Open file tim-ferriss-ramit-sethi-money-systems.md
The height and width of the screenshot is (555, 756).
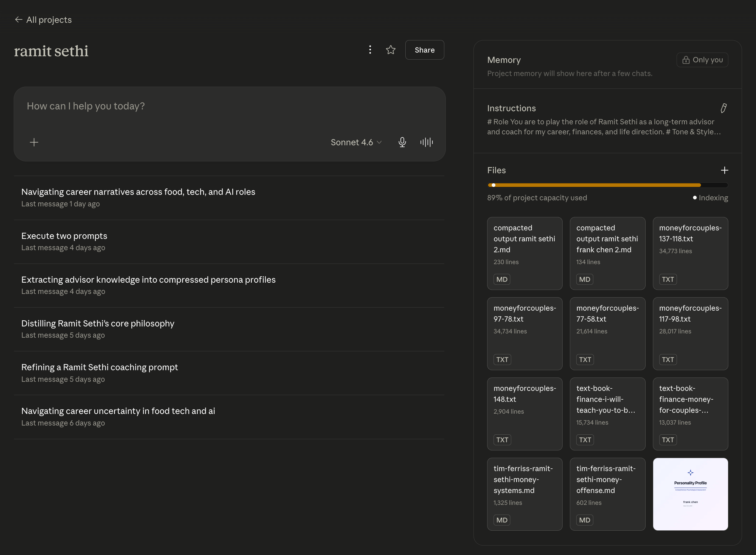click(x=525, y=494)
